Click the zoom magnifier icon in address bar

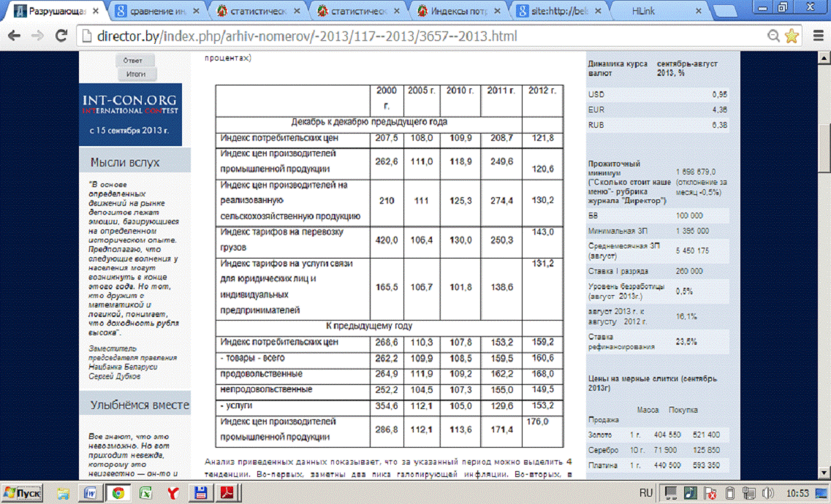[773, 36]
